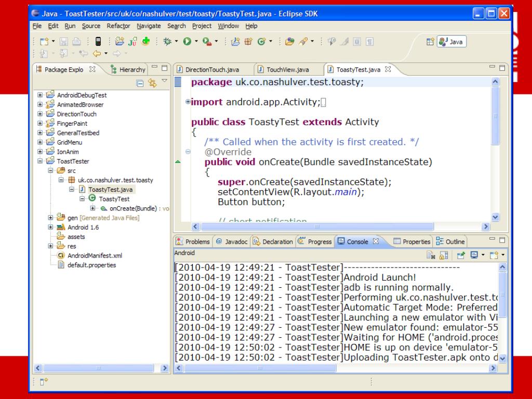This screenshot has height=399, width=532.
Task: Collapse the src folder node
Action: 50,170
